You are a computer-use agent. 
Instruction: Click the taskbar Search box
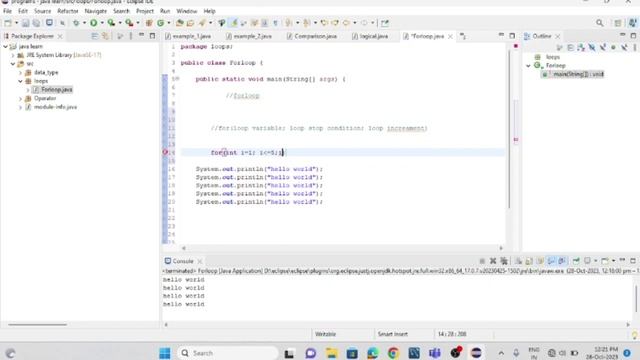pos(228,353)
